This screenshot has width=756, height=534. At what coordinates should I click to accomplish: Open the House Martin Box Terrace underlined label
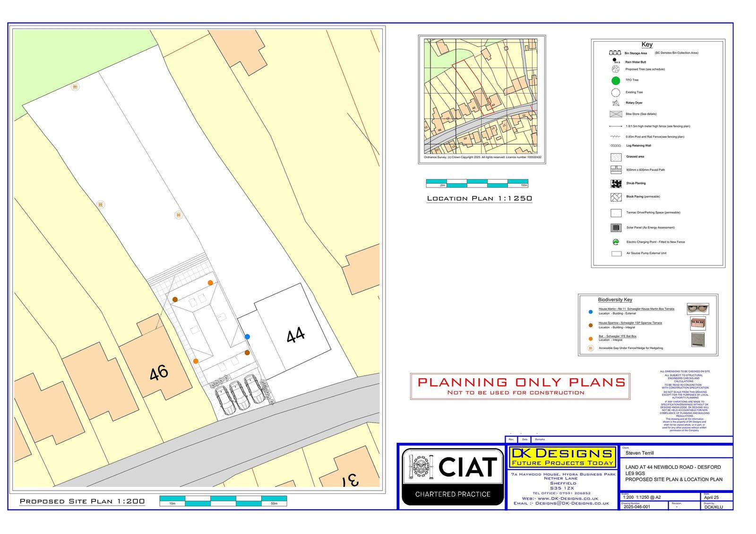point(636,309)
